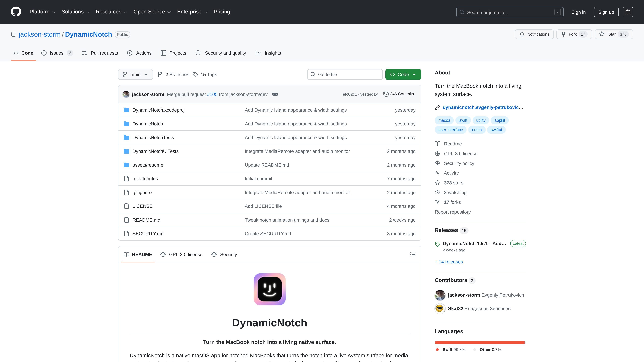
Task: Click Sign in link
Action: click(578, 12)
